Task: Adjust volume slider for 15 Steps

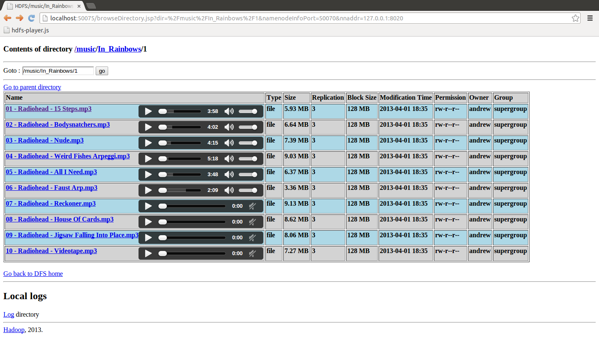Action: (248, 111)
